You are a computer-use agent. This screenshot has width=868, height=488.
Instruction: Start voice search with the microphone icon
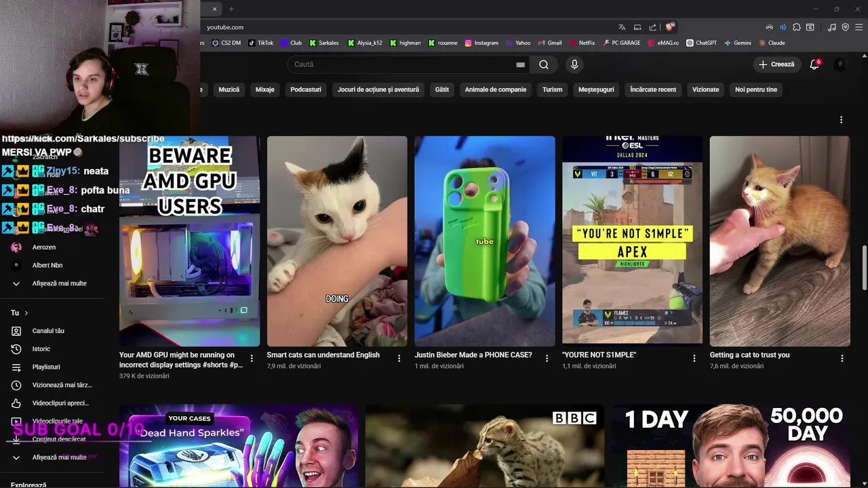[574, 64]
